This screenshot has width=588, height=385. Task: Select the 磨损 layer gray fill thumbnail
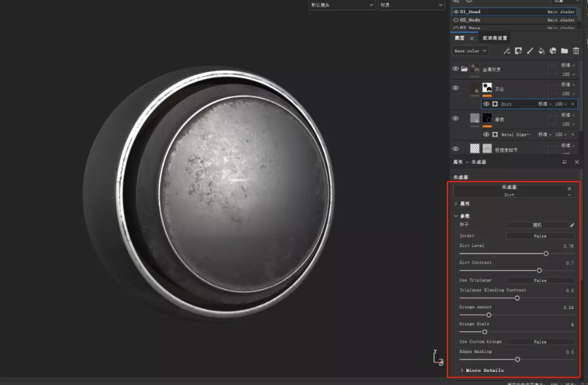pos(475,118)
